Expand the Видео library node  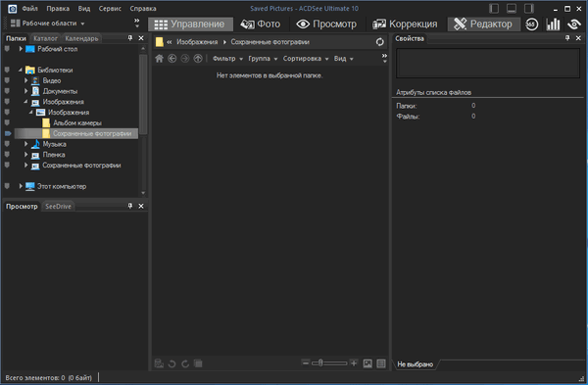click(x=25, y=80)
